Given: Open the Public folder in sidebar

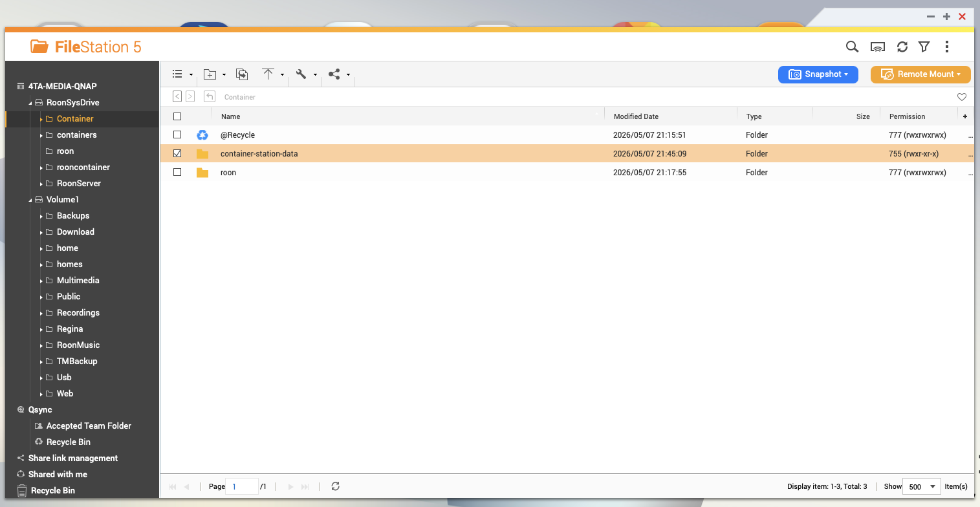Looking at the screenshot, I should 69,296.
